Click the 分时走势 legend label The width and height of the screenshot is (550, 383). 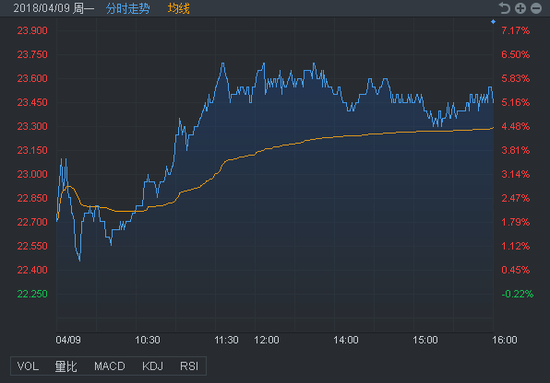pos(128,8)
